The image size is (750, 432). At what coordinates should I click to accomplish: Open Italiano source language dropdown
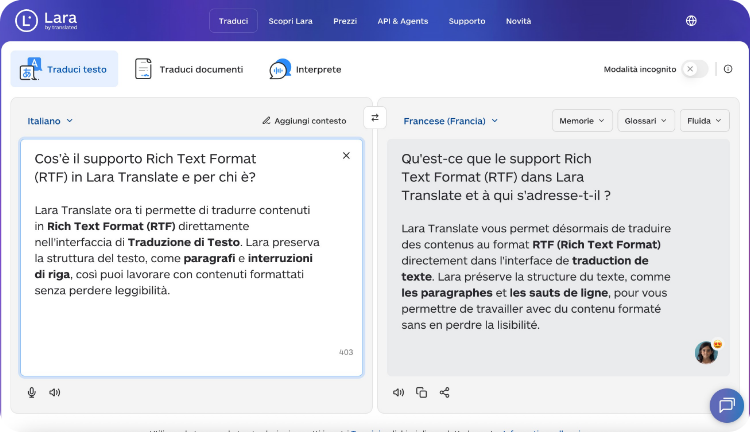coord(50,121)
